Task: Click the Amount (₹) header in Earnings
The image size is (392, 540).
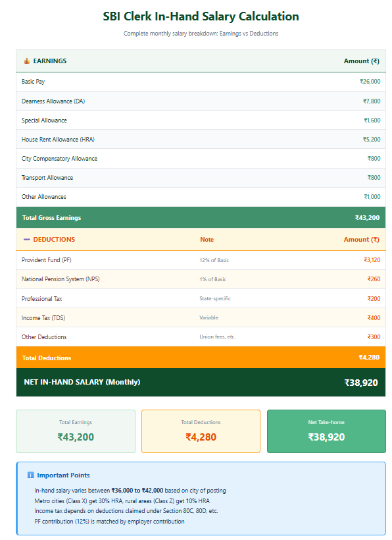Action: (x=362, y=61)
